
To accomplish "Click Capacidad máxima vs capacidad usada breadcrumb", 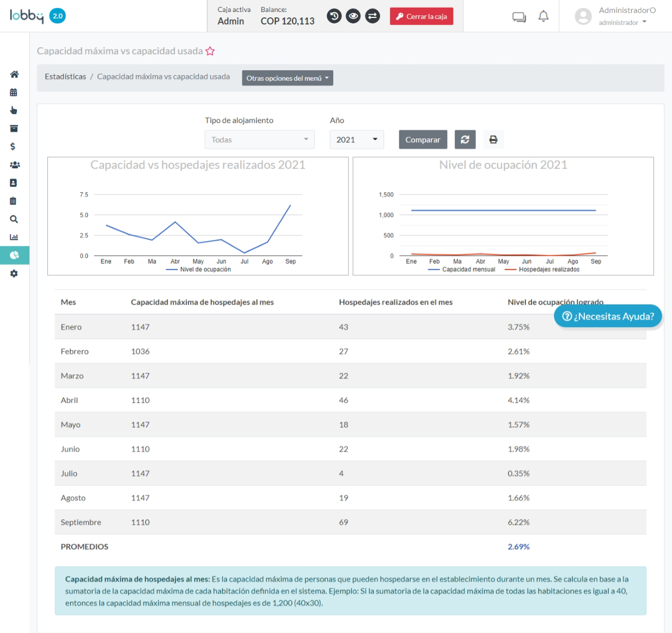I will coord(163,77).
